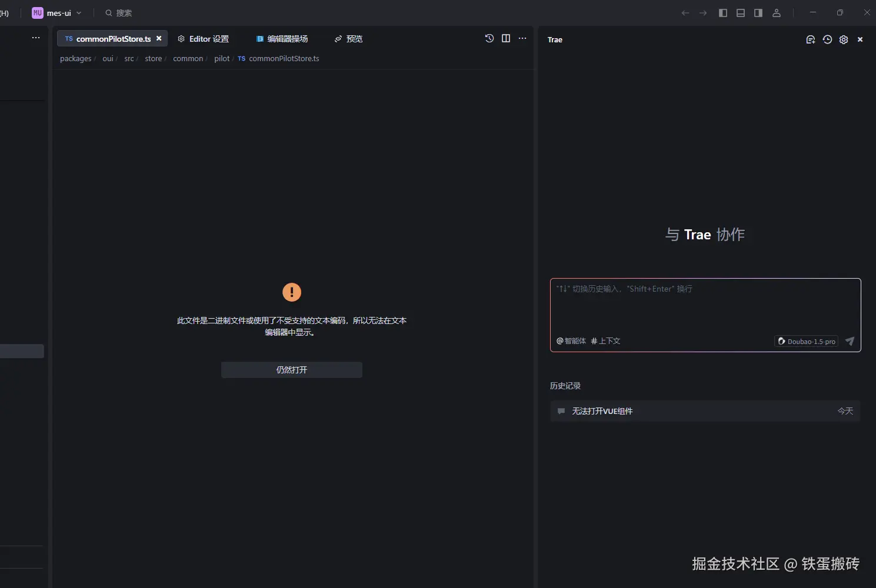This screenshot has width=876, height=588.
Task: Toggle the right side panel layout icon
Action: click(x=758, y=13)
